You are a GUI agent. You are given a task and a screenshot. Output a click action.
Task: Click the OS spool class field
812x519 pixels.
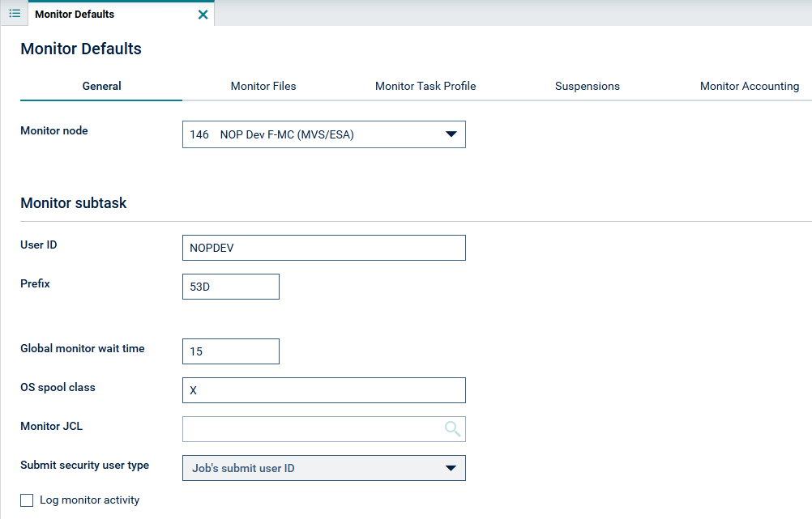pos(323,390)
